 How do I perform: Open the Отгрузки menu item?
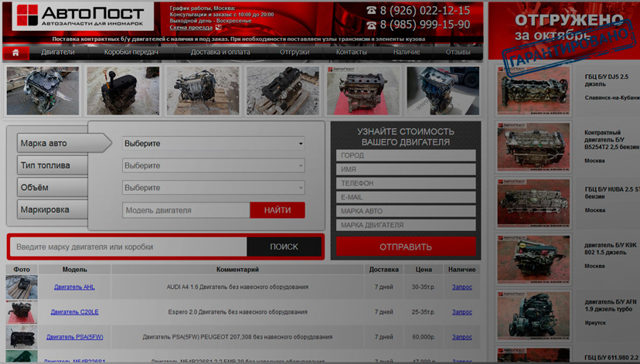click(x=294, y=53)
